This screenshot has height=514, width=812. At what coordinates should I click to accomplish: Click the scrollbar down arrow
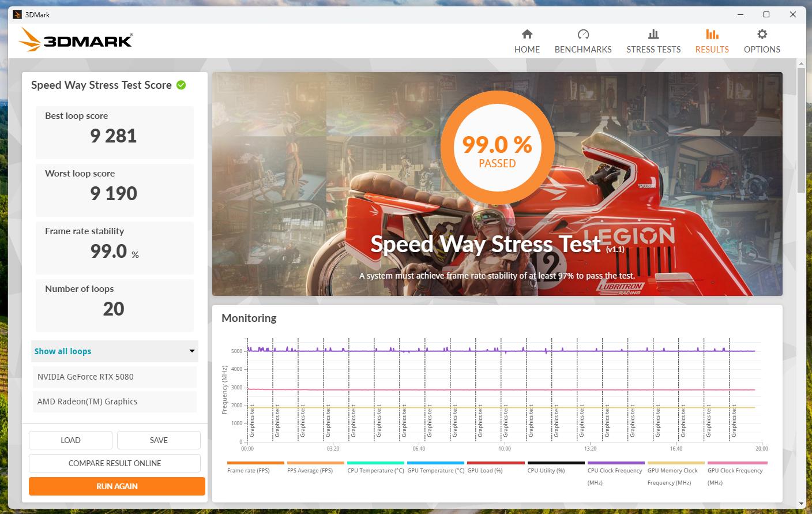point(801,504)
